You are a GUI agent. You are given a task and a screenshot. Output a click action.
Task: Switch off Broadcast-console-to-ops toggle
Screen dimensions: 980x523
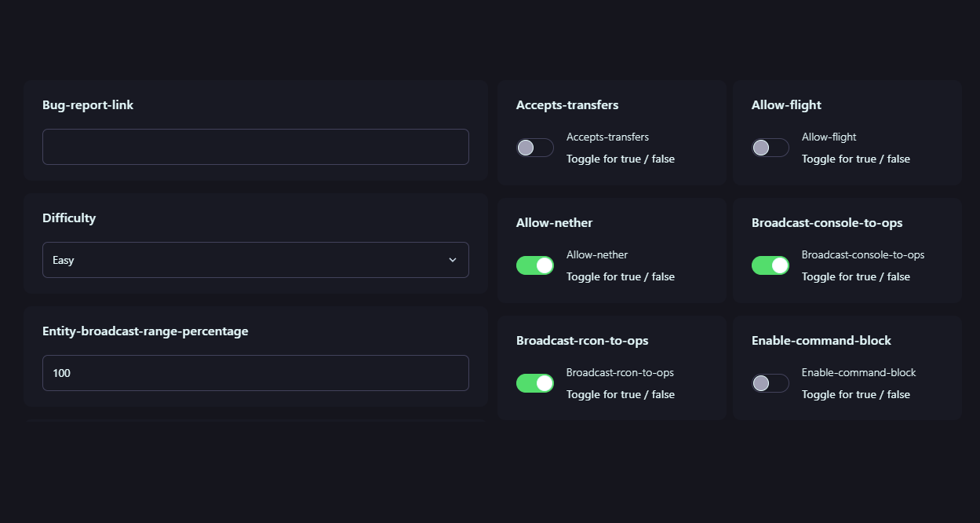click(x=770, y=265)
